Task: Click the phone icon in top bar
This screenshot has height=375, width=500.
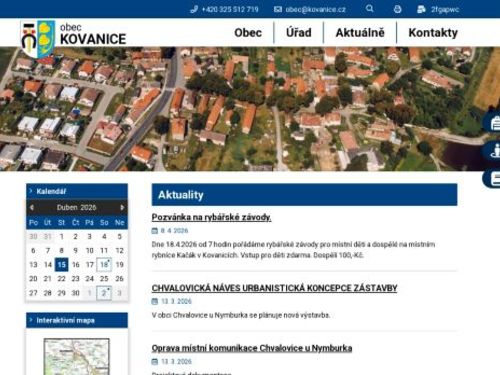Action: click(194, 9)
